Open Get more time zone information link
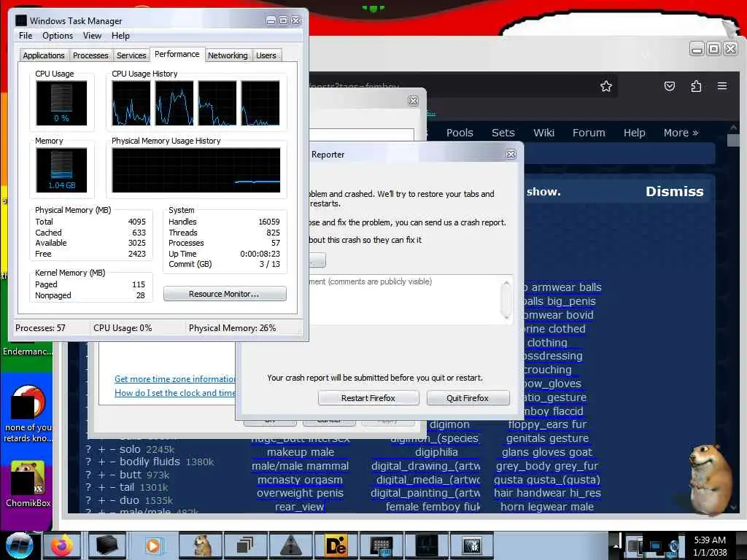The height and width of the screenshot is (560, 747). (175, 379)
